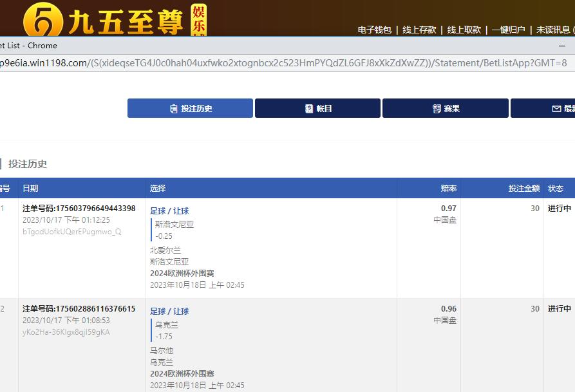Click the Chrome address bar URL

(x=283, y=62)
